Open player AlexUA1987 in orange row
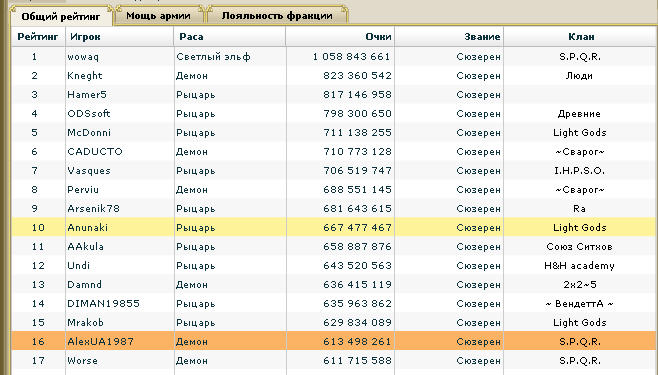658x375 pixels. [x=100, y=341]
